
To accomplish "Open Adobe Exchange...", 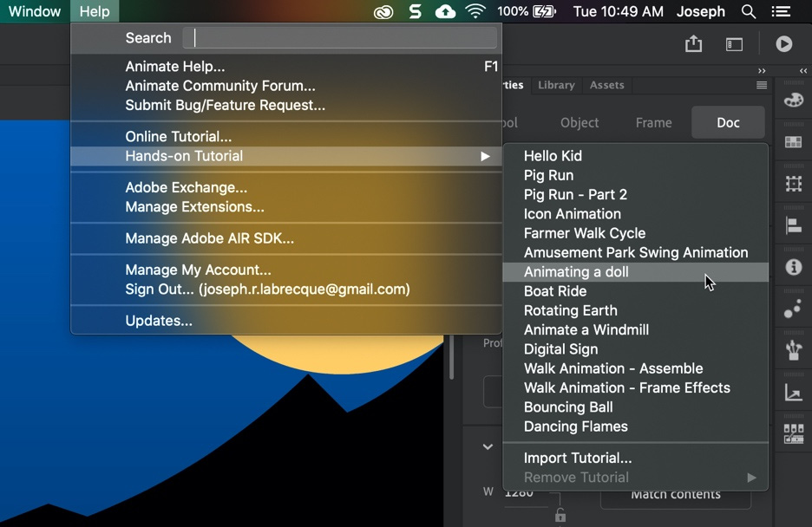I will pos(286,187).
